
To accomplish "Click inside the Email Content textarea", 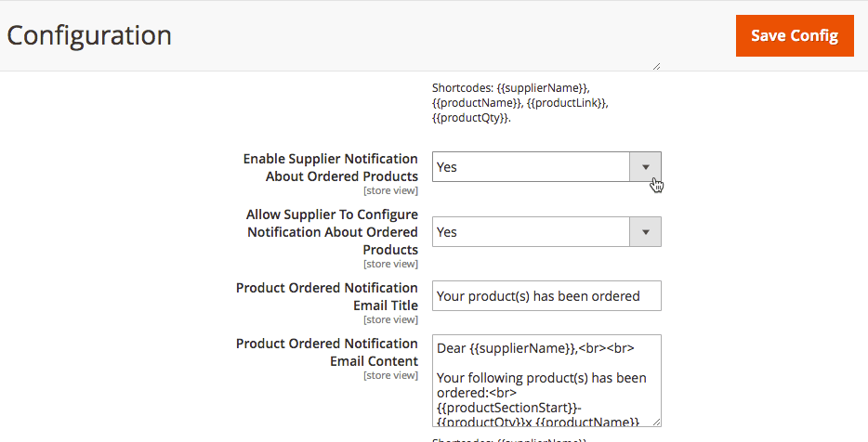I will pos(546,381).
